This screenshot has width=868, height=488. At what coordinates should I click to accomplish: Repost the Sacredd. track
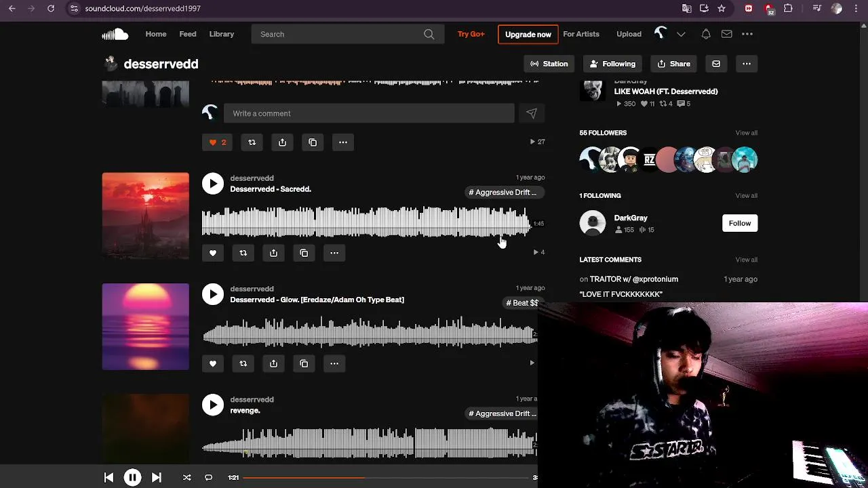(243, 253)
